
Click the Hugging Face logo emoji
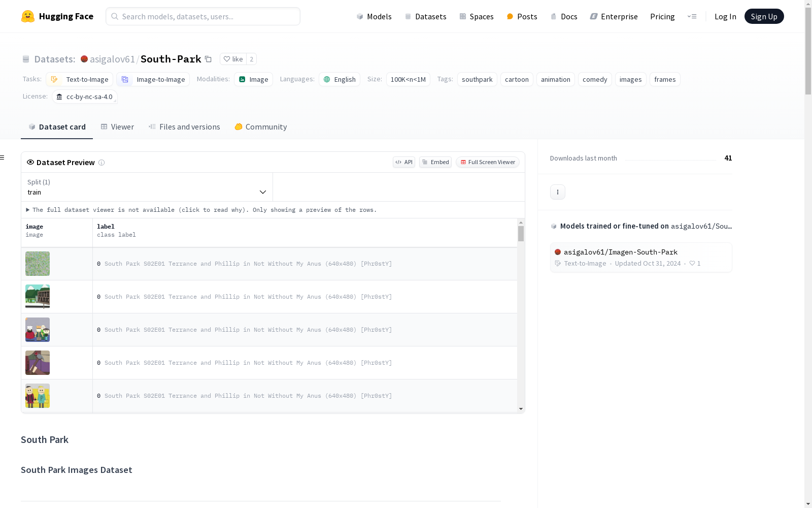pos(28,16)
